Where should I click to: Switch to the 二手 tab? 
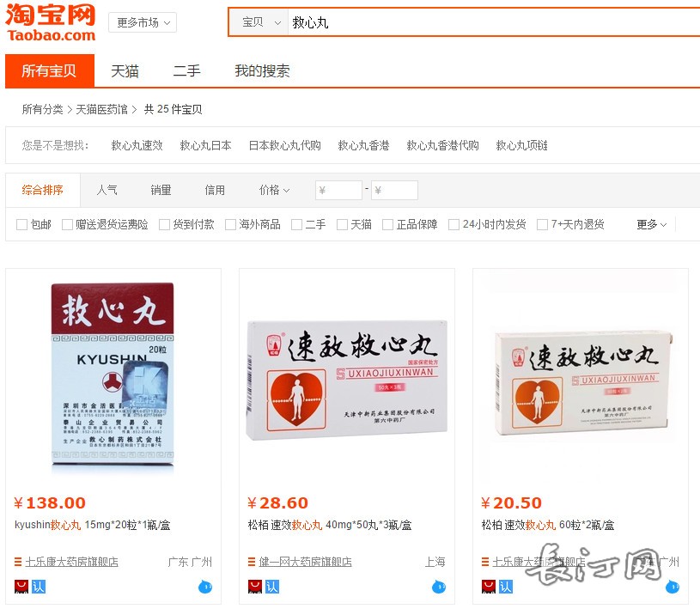pos(187,71)
